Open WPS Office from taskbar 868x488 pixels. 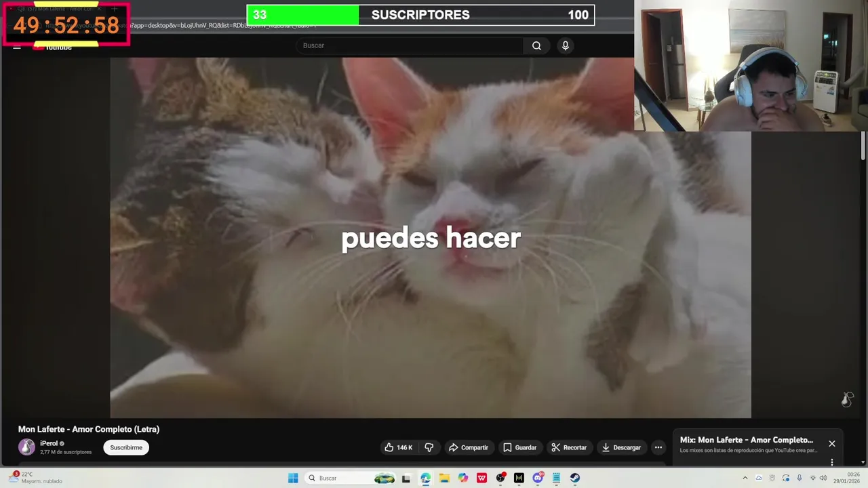(x=481, y=478)
